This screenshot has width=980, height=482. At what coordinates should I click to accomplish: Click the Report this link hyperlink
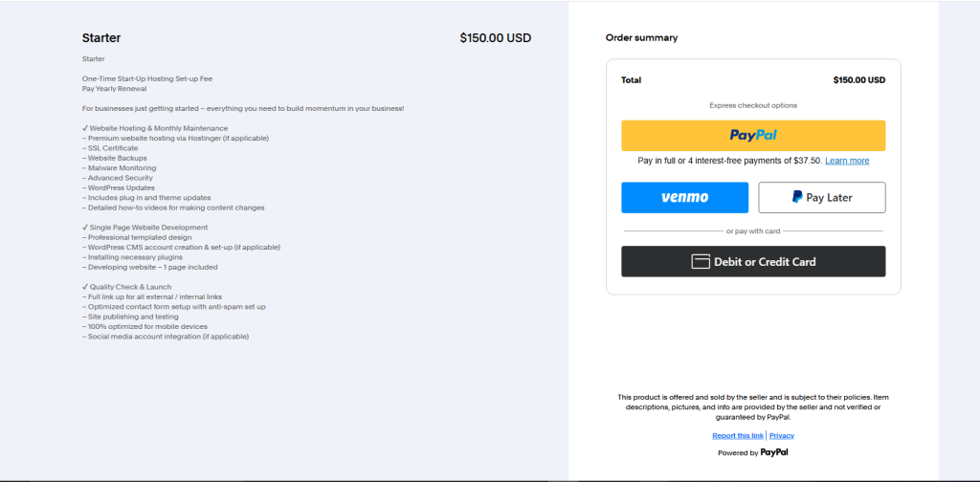pyautogui.click(x=737, y=435)
